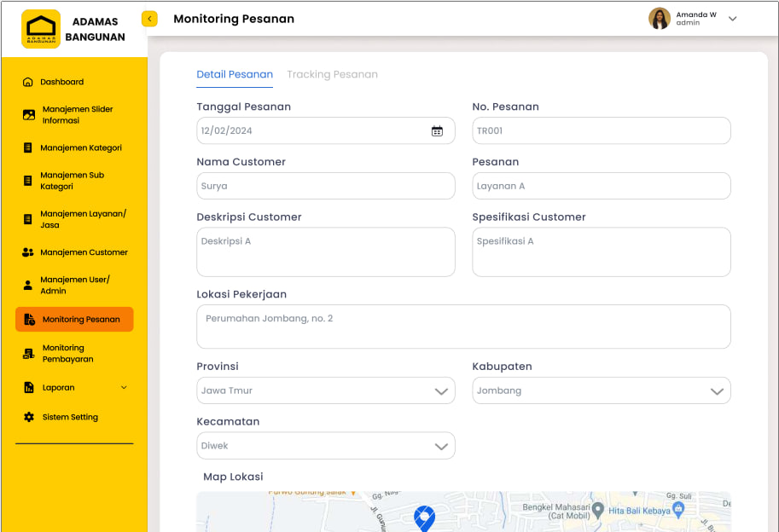Click the Manajemen Customer people icon
The width and height of the screenshot is (779, 532).
coord(28,252)
